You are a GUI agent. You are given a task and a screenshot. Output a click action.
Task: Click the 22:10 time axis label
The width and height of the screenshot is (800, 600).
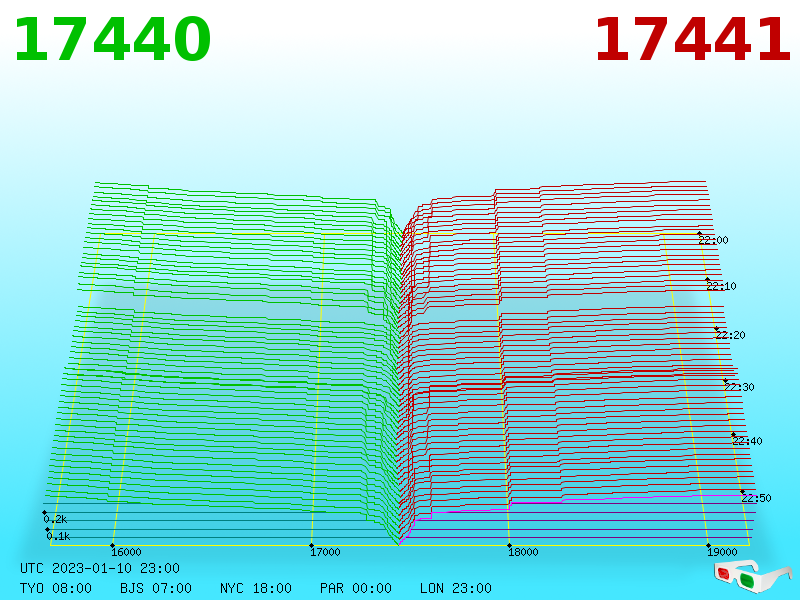(x=721, y=286)
